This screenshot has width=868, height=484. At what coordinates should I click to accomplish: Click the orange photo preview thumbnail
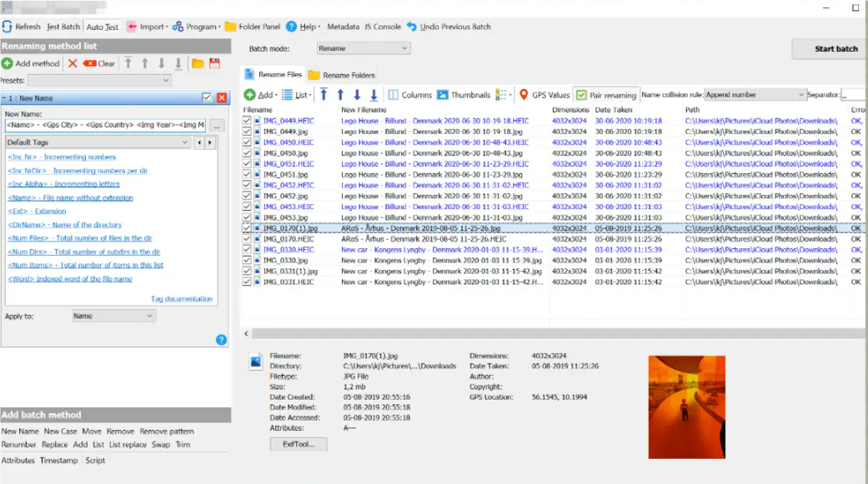click(687, 407)
